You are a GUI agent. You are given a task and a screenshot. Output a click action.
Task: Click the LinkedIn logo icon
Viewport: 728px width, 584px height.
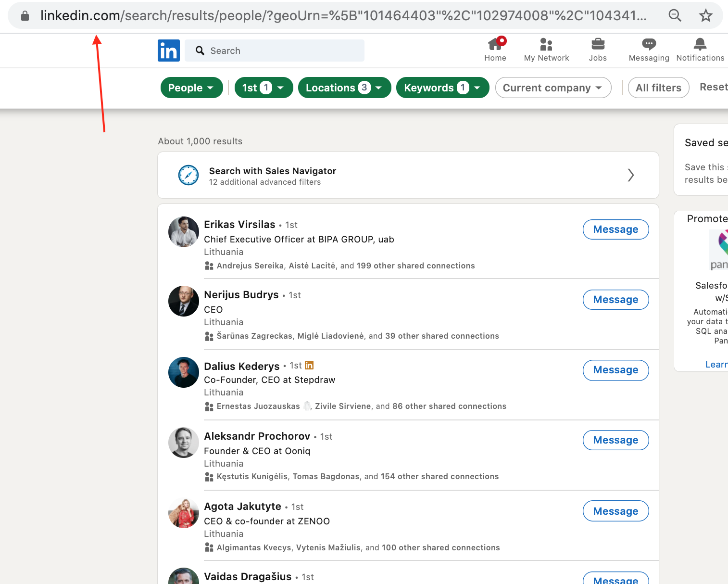(169, 51)
